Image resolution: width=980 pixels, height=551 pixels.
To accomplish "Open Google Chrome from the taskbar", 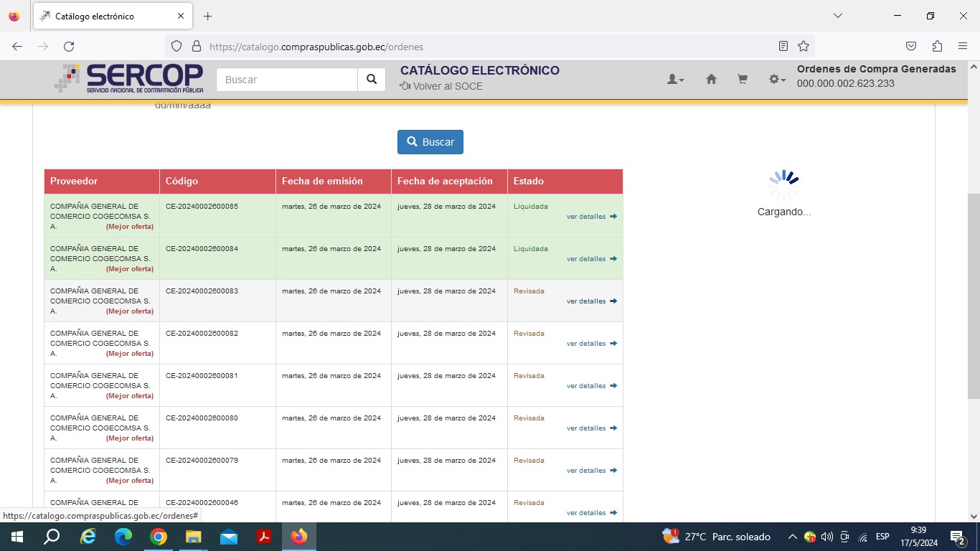I will (x=159, y=537).
